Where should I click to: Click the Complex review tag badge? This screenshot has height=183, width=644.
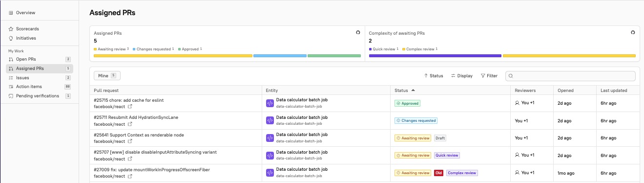[462, 173]
